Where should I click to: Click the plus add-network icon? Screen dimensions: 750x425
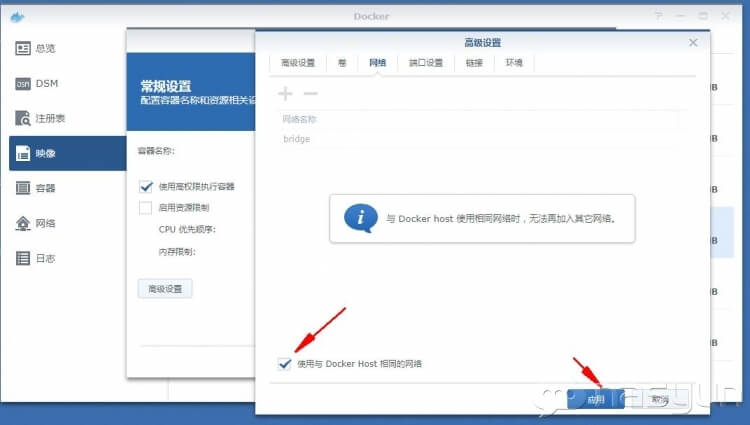tap(285, 93)
